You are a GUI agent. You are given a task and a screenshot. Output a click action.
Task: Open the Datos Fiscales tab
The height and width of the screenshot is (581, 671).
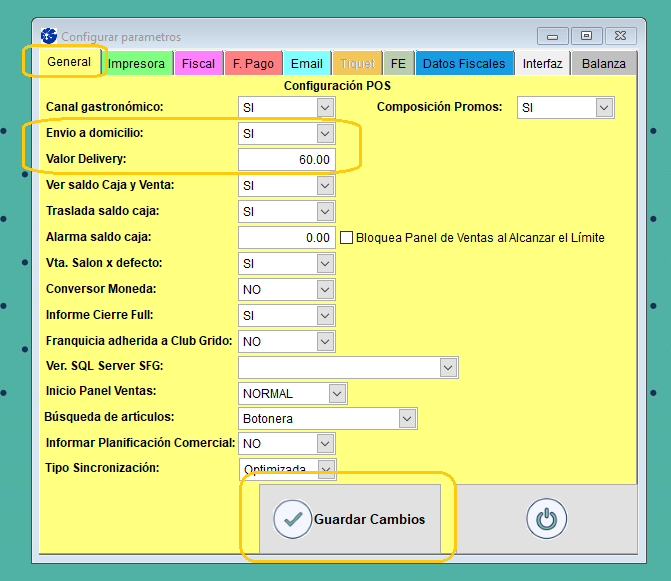click(x=464, y=64)
